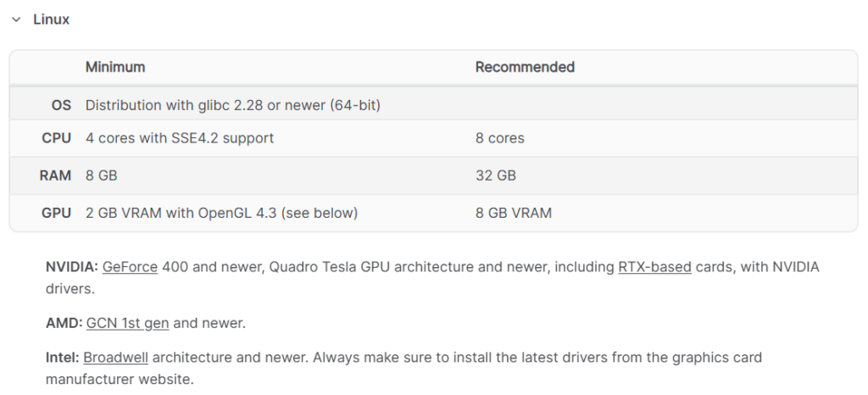Viewport: 868px width, 395px height.
Task: Click the Recommended column header
Action: [x=525, y=67]
